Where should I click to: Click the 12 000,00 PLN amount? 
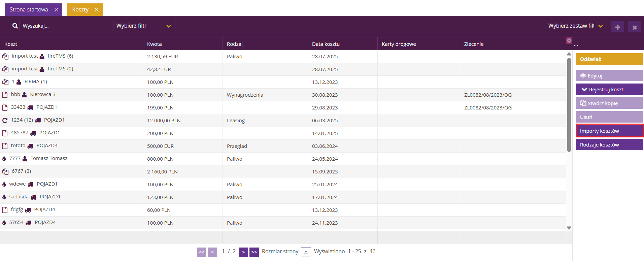[x=164, y=121]
